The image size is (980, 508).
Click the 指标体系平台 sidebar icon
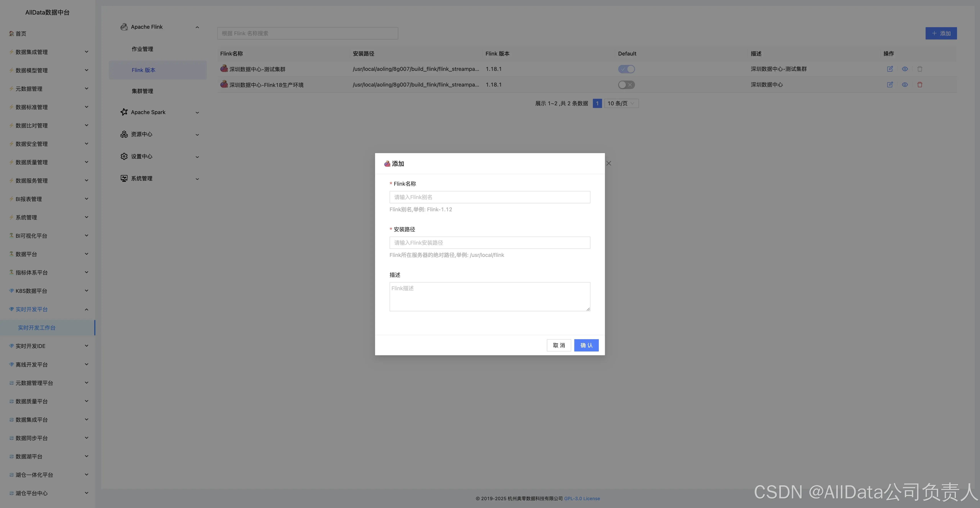point(11,272)
